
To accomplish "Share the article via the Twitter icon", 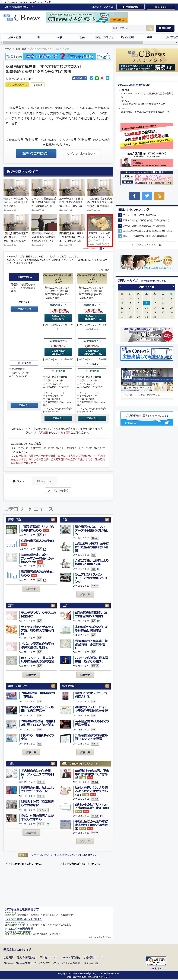I will (91, 78).
